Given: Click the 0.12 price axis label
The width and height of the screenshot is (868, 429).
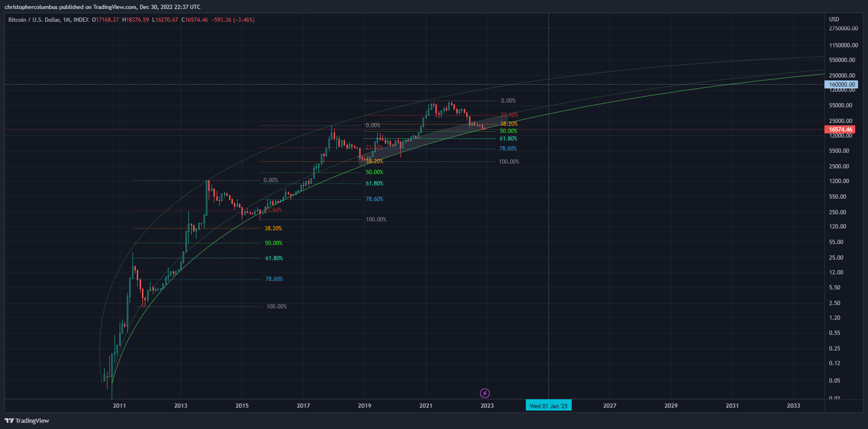Looking at the screenshot, I should (x=835, y=363).
